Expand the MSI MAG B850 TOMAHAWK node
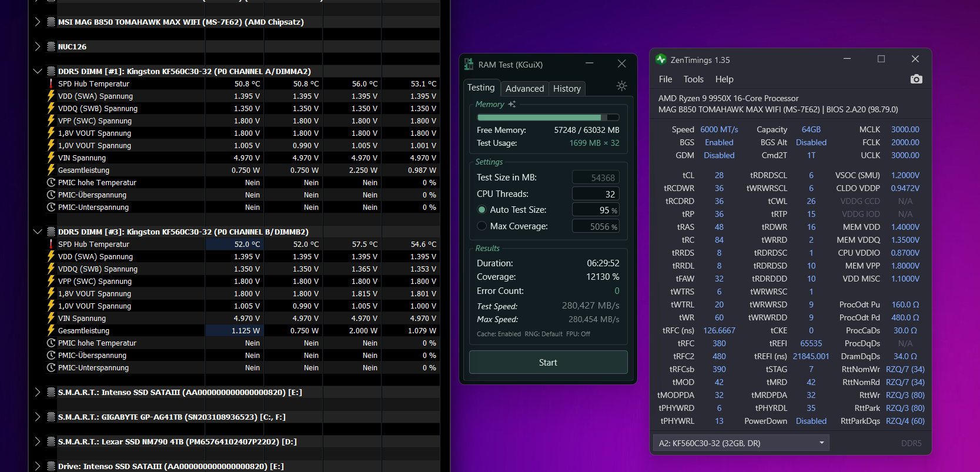Image resolution: width=980 pixels, height=472 pixels. pyautogui.click(x=38, y=22)
